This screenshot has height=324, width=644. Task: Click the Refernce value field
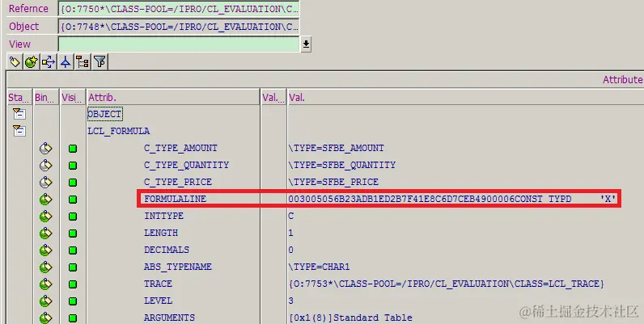click(x=179, y=9)
